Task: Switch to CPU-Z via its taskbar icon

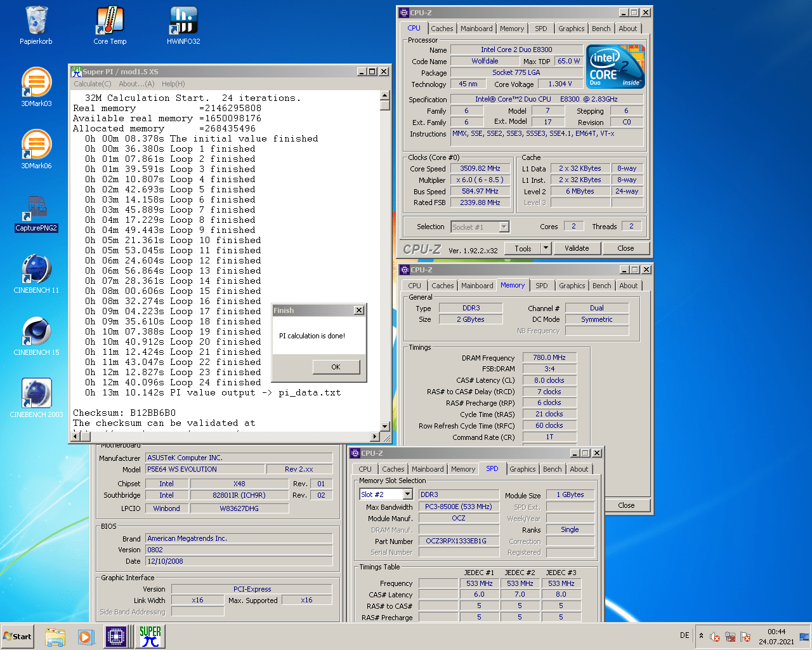Action: [117, 637]
